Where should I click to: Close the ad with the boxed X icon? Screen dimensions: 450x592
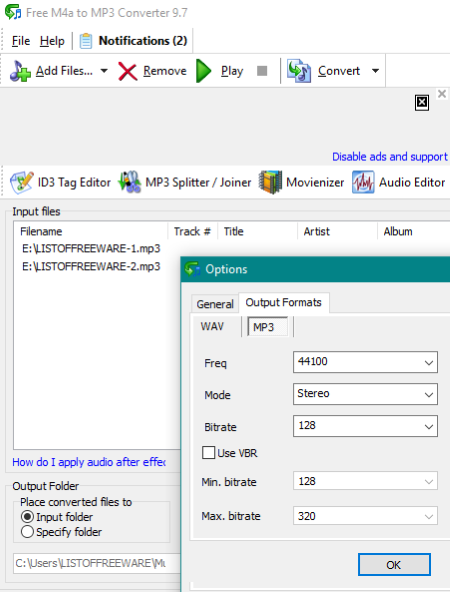(422, 103)
